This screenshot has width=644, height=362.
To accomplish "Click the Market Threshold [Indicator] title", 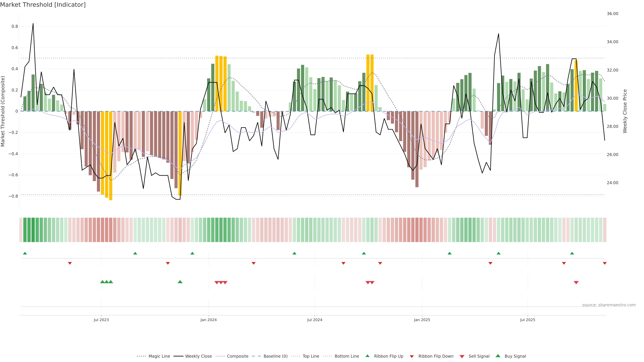I will point(43,5).
